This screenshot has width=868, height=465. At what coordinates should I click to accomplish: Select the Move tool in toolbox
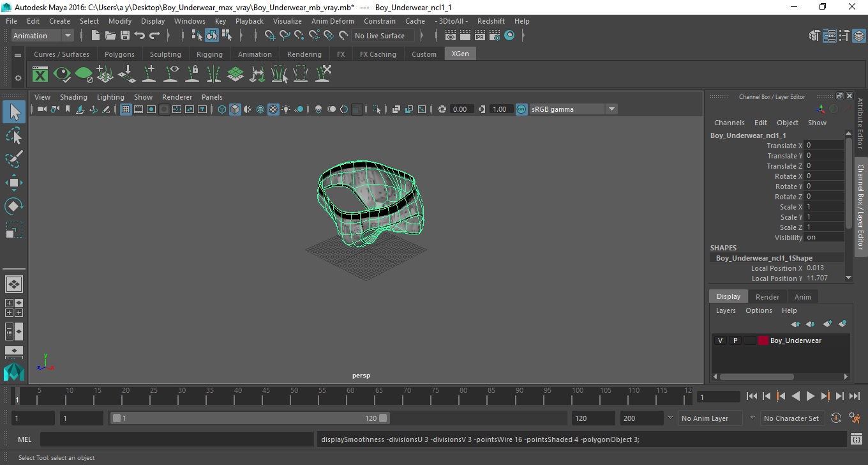[14, 183]
